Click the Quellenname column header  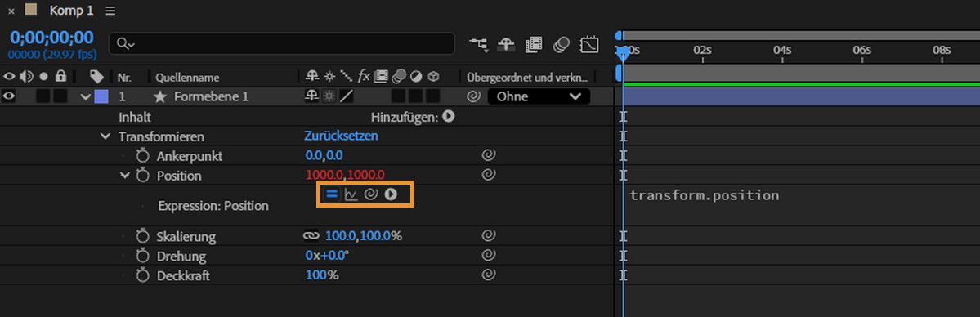[x=187, y=78]
